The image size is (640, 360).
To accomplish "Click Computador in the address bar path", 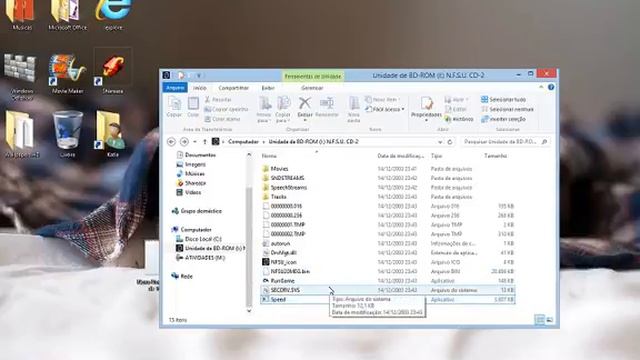I will (243, 142).
